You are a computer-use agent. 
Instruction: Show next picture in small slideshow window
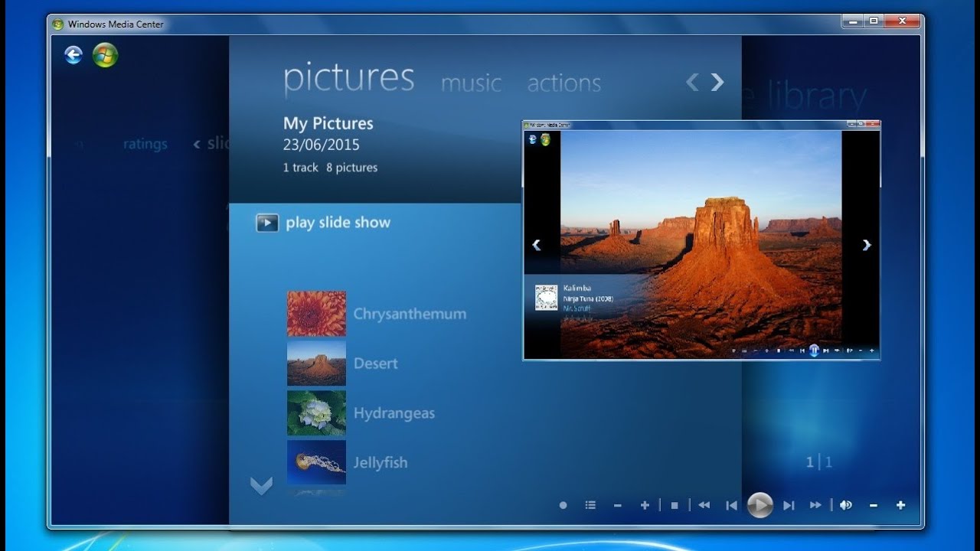coord(867,245)
